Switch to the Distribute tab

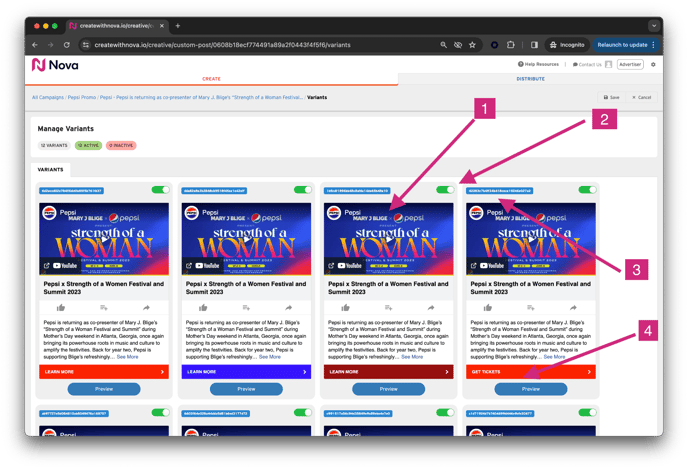pos(530,78)
